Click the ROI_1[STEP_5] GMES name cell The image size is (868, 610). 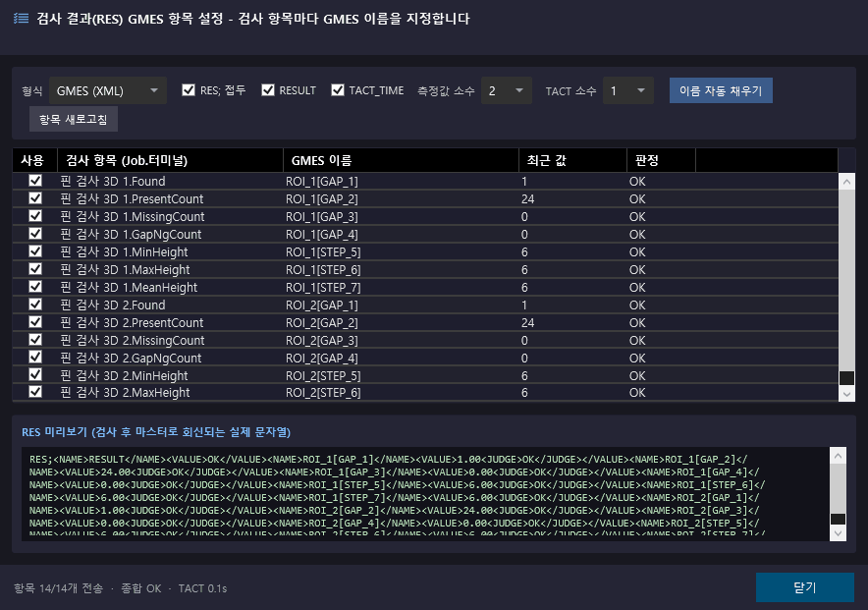(401, 251)
